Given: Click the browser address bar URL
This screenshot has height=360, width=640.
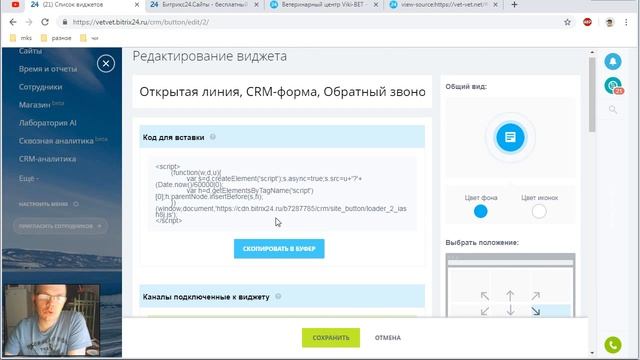Looking at the screenshot, I should [141, 22].
